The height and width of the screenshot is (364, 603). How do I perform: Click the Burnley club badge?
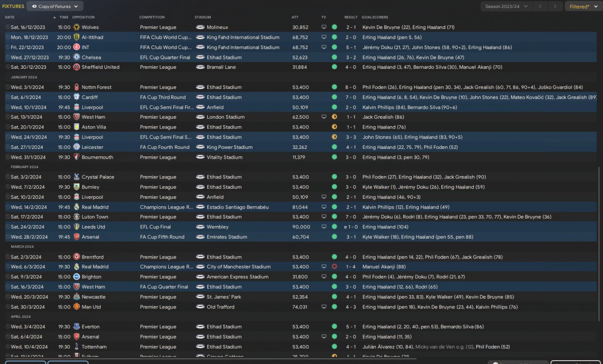pos(76,187)
